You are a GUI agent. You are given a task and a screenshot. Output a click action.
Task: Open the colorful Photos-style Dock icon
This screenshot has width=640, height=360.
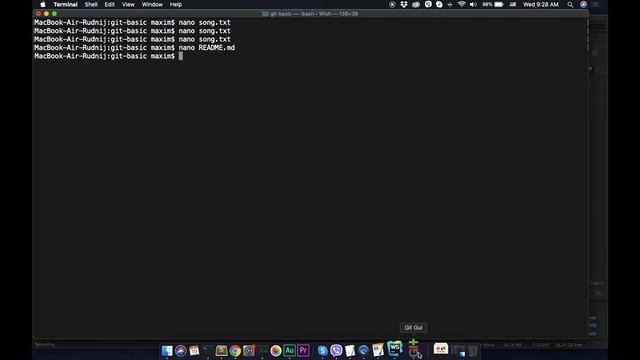[276, 351]
